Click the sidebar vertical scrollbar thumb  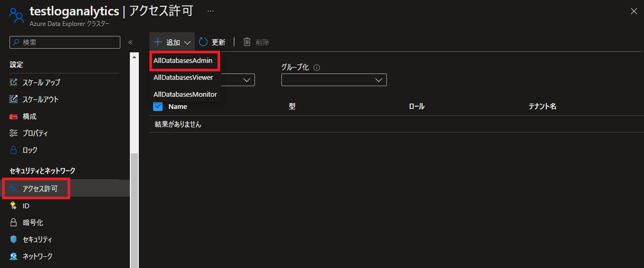coord(134,210)
